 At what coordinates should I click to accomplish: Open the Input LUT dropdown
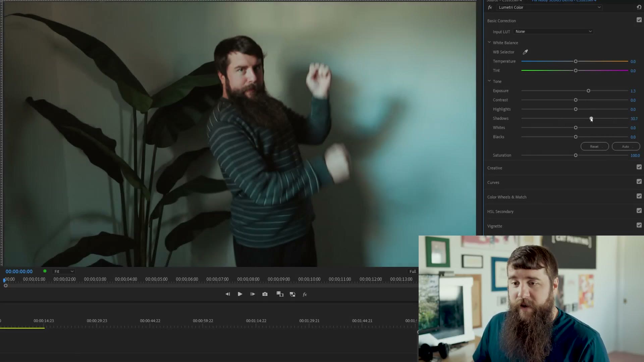point(553,32)
